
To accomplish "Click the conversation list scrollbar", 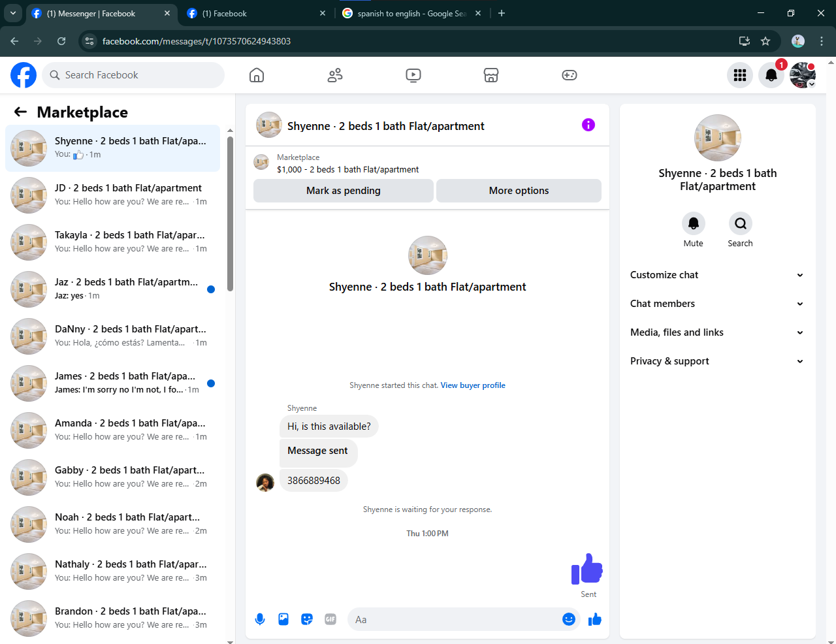I will click(x=230, y=214).
